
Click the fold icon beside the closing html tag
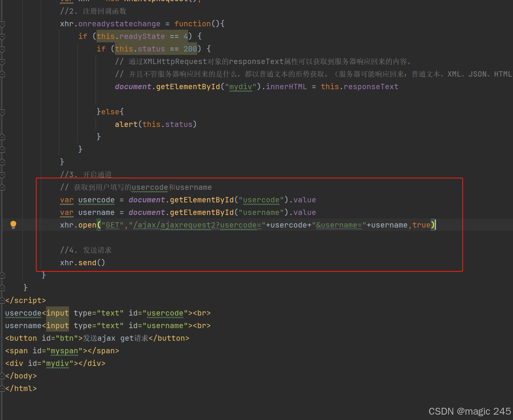click(3, 388)
